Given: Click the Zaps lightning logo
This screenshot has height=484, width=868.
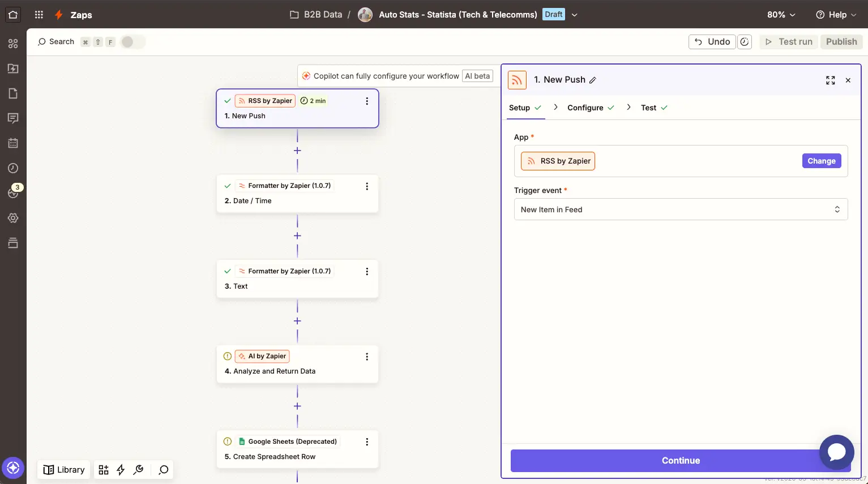Looking at the screenshot, I should pos(58,15).
